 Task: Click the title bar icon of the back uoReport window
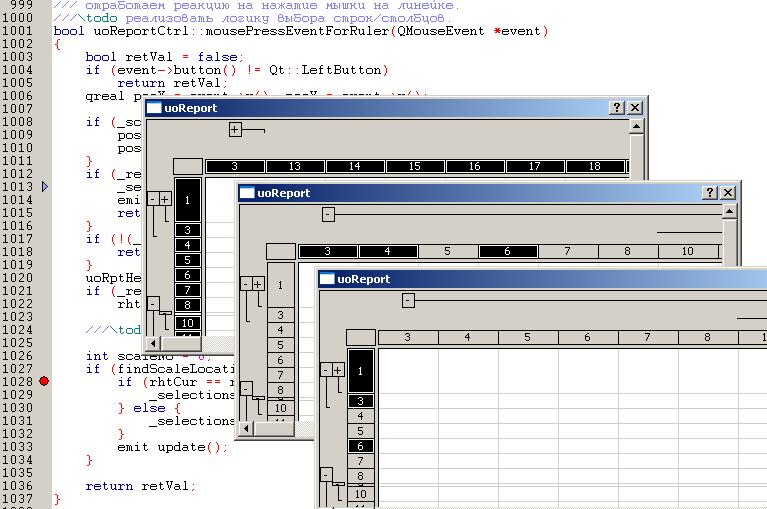pos(155,108)
